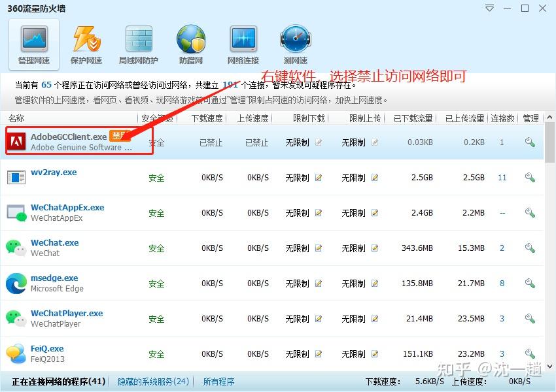Screen dimensions: 556x392
Task: Click the wrench manage icon for msedge.exe
Action: click(x=530, y=284)
